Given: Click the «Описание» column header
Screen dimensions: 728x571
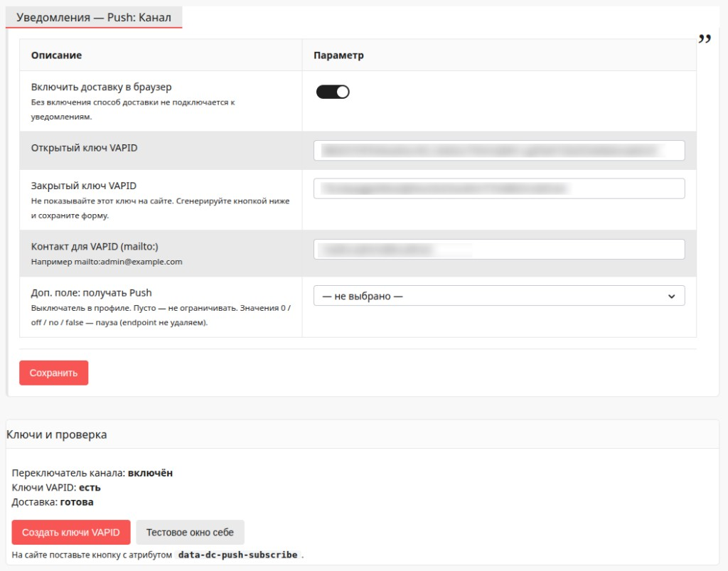Looking at the screenshot, I should click(x=57, y=55).
